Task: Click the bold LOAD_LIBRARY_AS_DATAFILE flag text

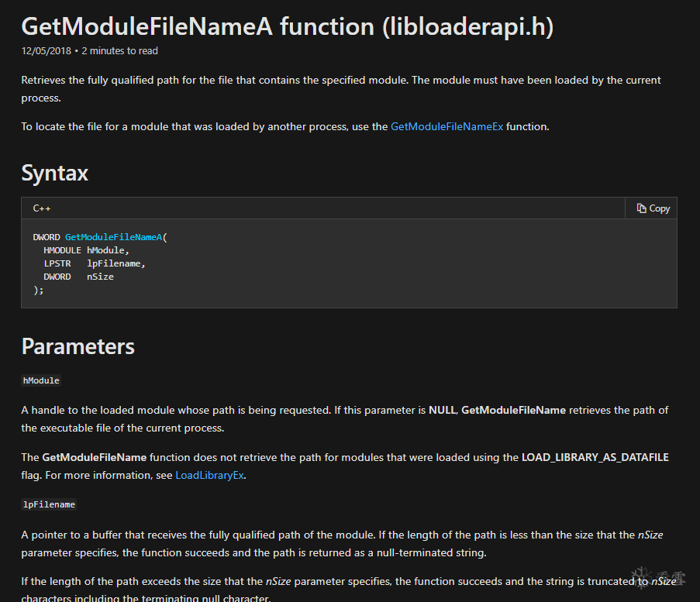Action: [x=595, y=457]
